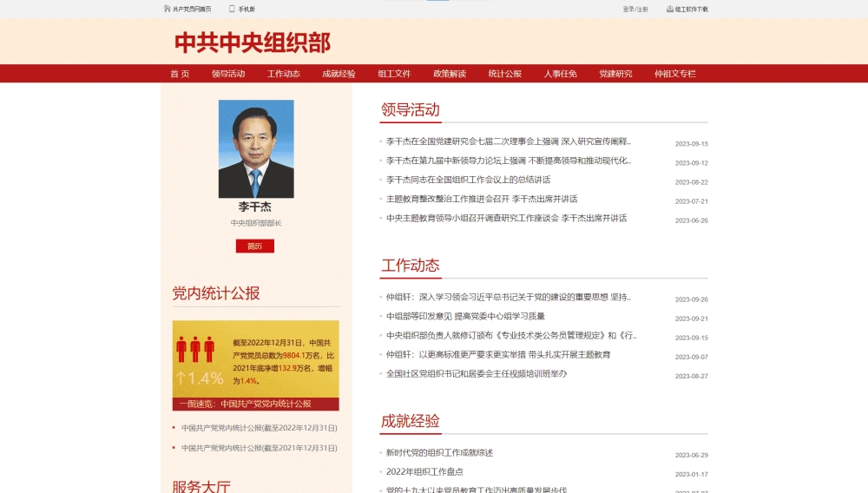Open 中组部等印发意见 提高党委中心组学习质量

(465, 316)
